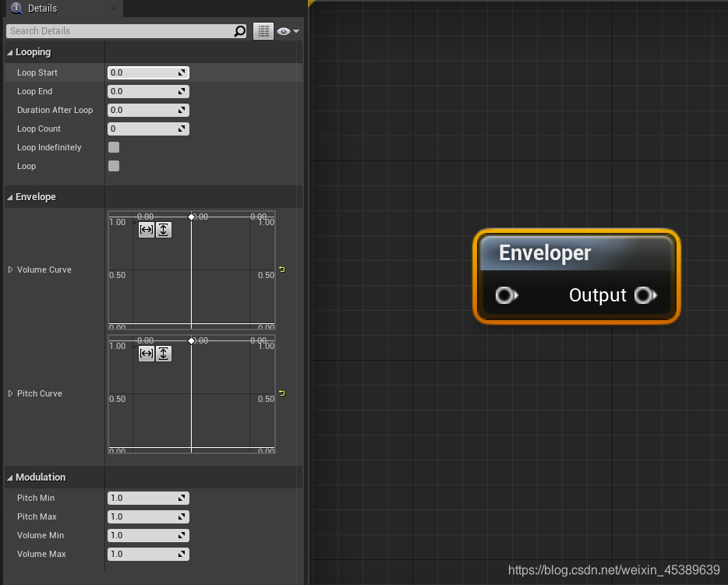Viewport: 728px width, 585px height.
Task: Click the Loop Start value field
Action: click(148, 73)
